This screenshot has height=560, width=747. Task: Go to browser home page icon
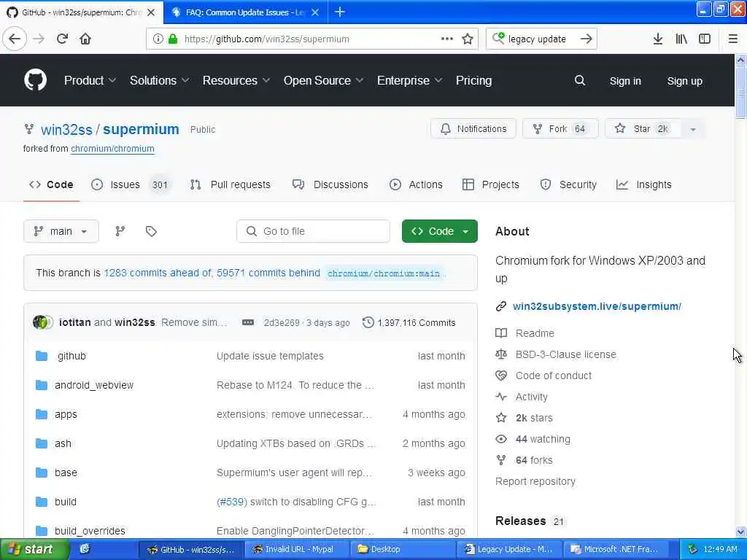(x=85, y=39)
